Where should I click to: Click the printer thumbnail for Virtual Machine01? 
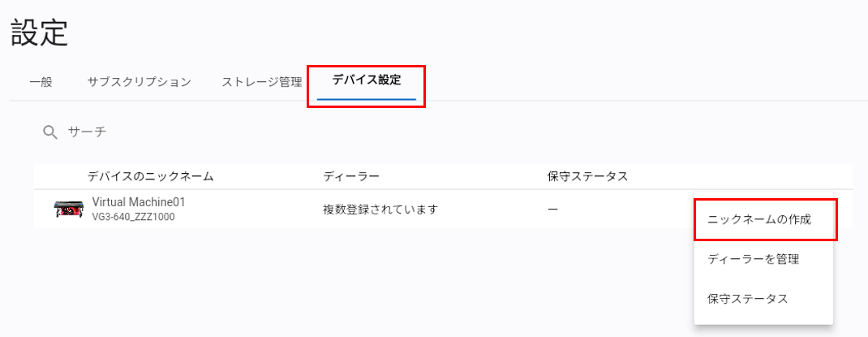[x=69, y=210]
